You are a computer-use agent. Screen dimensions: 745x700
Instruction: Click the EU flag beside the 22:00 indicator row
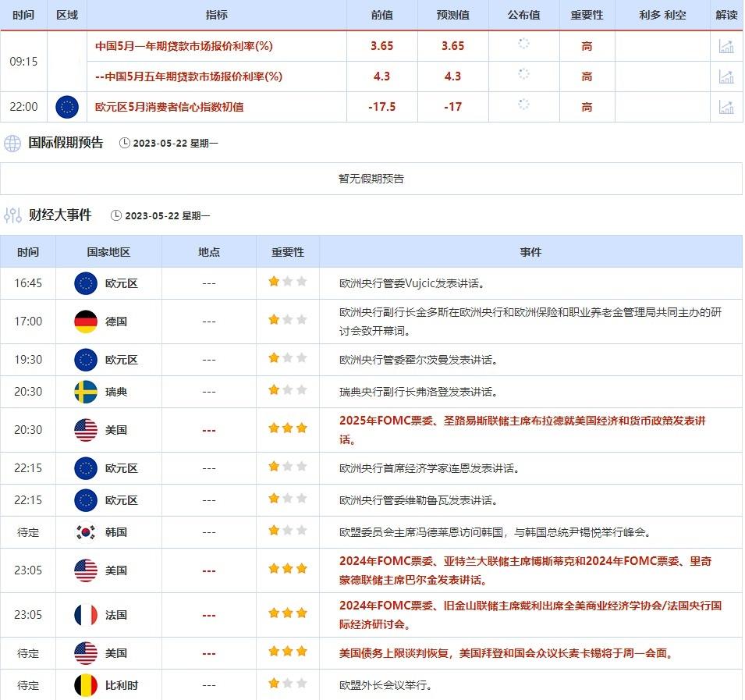pyautogui.click(x=67, y=107)
